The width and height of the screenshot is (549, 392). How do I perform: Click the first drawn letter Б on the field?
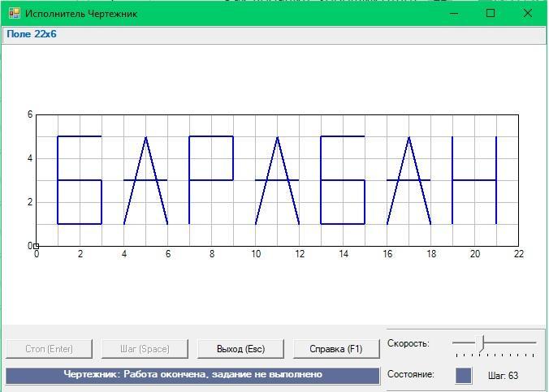80,180
